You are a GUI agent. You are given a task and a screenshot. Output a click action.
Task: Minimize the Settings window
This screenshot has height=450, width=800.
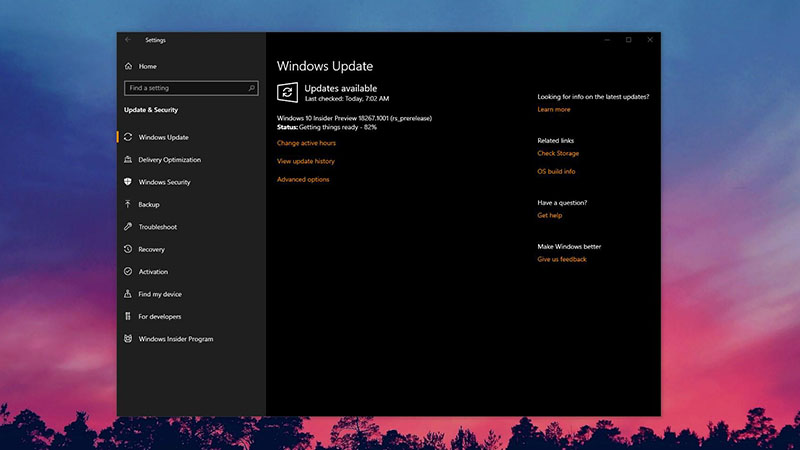(607, 40)
